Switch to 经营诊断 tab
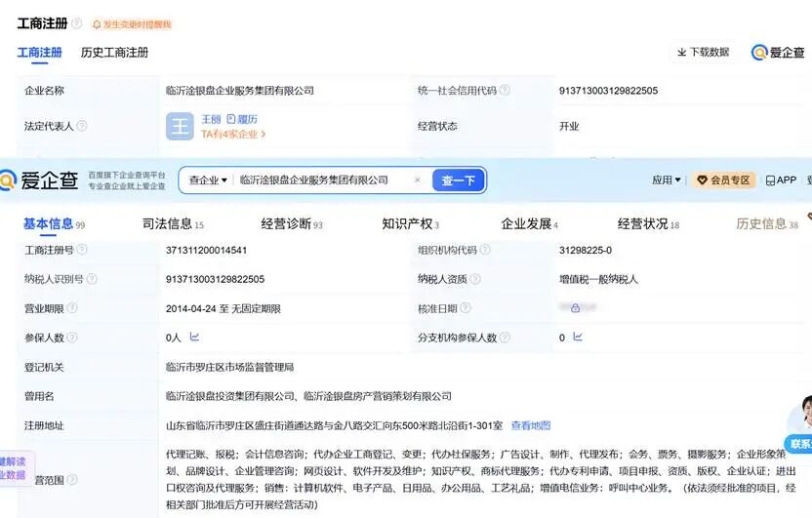Screen dimensions: 812x518 tap(292, 224)
